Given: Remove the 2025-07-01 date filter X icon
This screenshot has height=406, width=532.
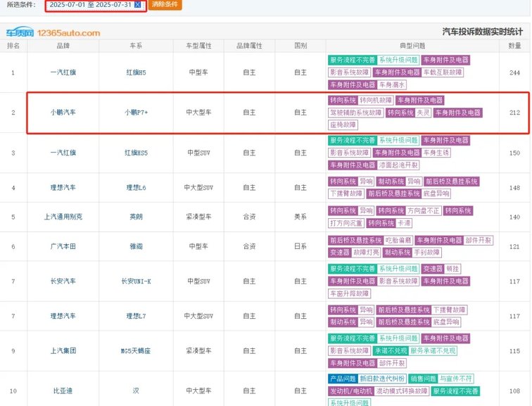Looking at the screenshot, I should pos(137,5).
